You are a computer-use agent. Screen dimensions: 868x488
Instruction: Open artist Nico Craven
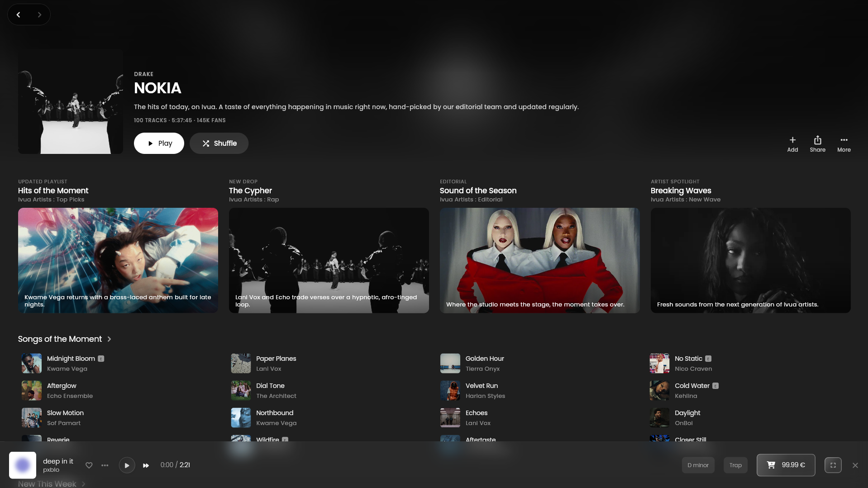[693, 369]
